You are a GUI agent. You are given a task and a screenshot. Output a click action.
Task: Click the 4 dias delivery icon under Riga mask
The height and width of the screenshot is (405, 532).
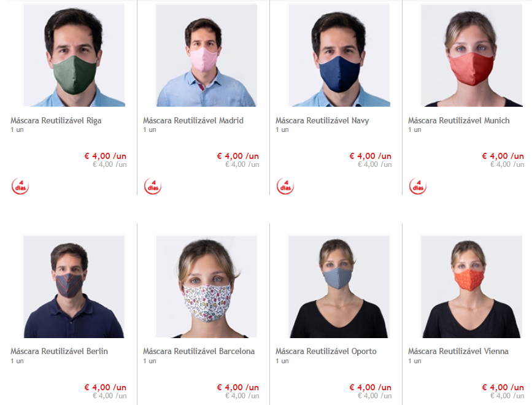20,186
